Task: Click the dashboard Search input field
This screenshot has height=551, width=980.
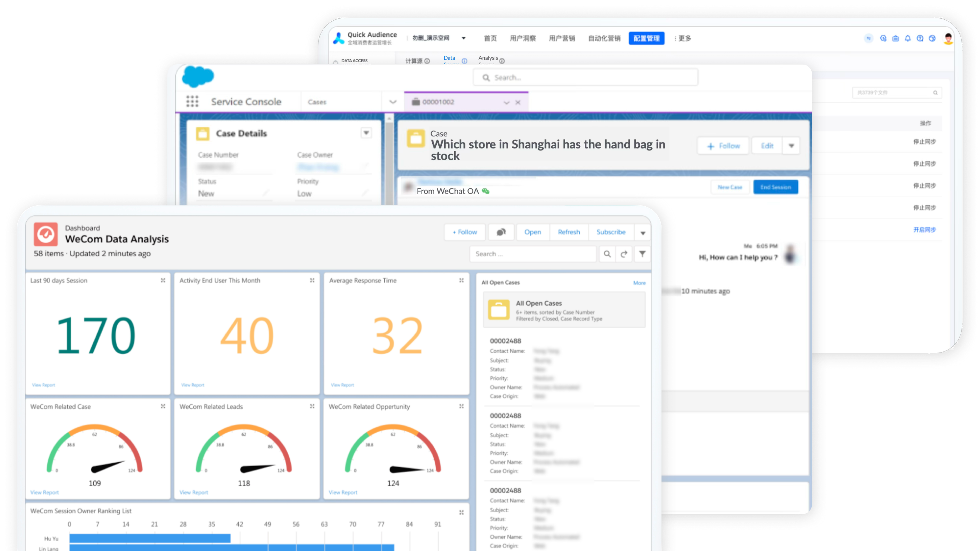Action: click(533, 254)
